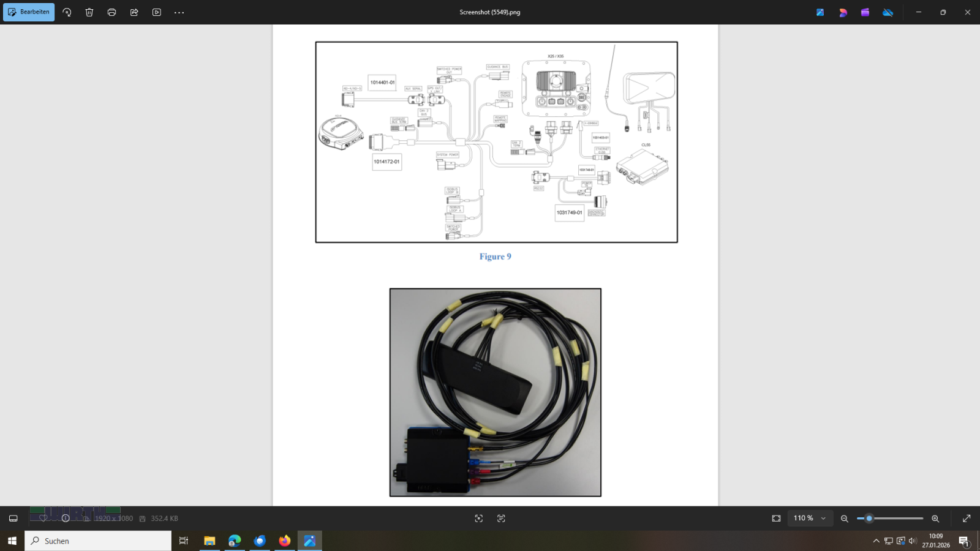
Task: Adjust the zoom slider
Action: [871, 518]
